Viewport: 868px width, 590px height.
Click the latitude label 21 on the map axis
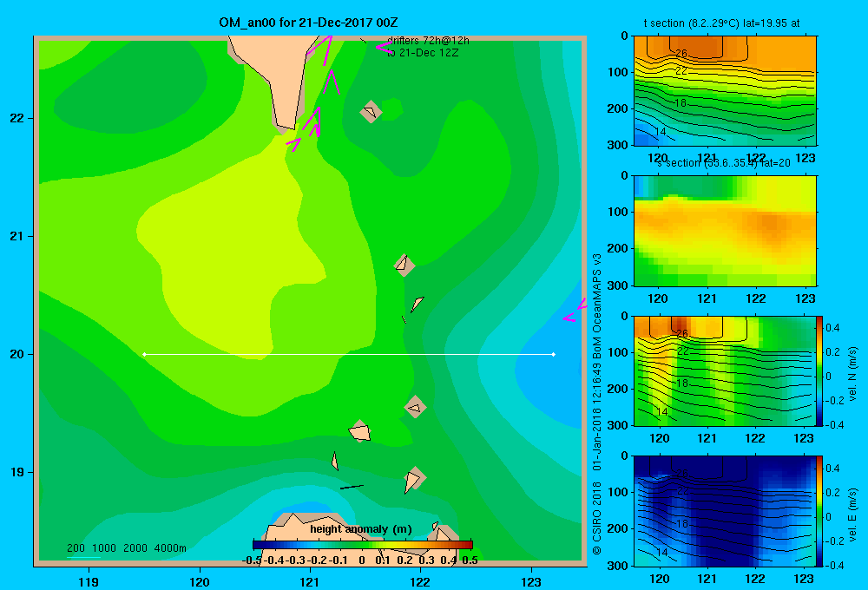tap(17, 236)
